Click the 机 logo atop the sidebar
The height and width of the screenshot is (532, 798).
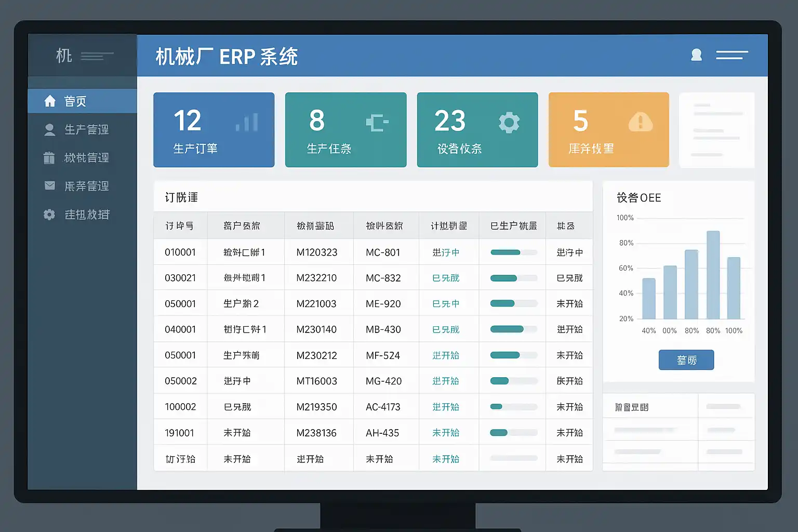(x=64, y=56)
